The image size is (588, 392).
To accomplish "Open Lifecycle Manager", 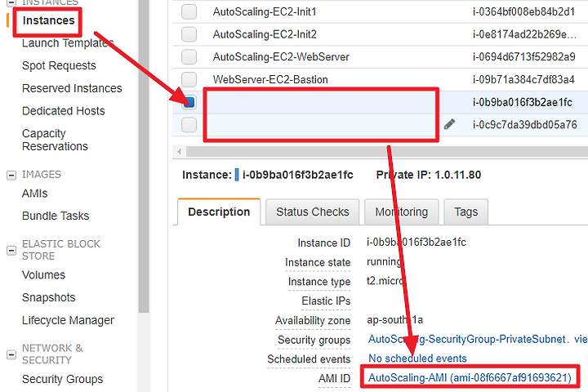I will pyautogui.click(x=68, y=320).
